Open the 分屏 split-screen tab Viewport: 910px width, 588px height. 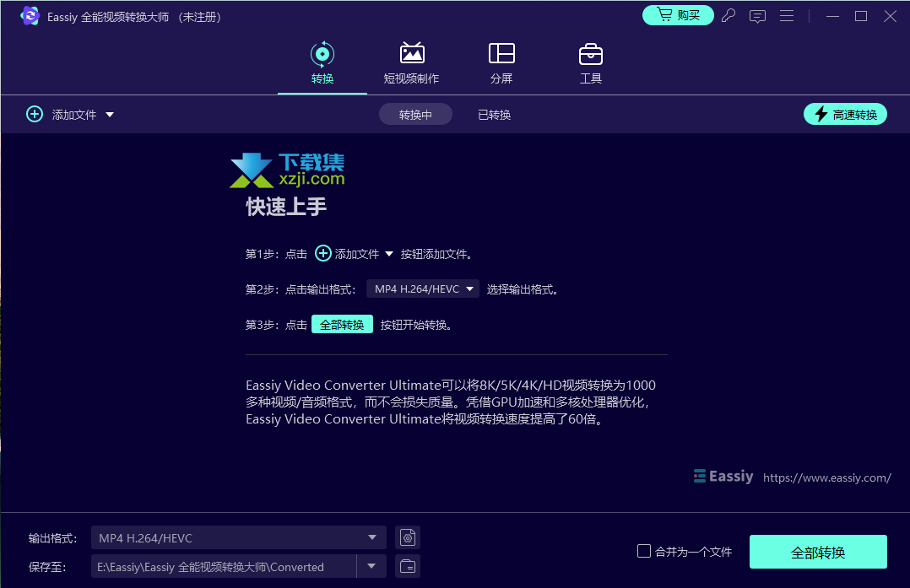click(501, 64)
